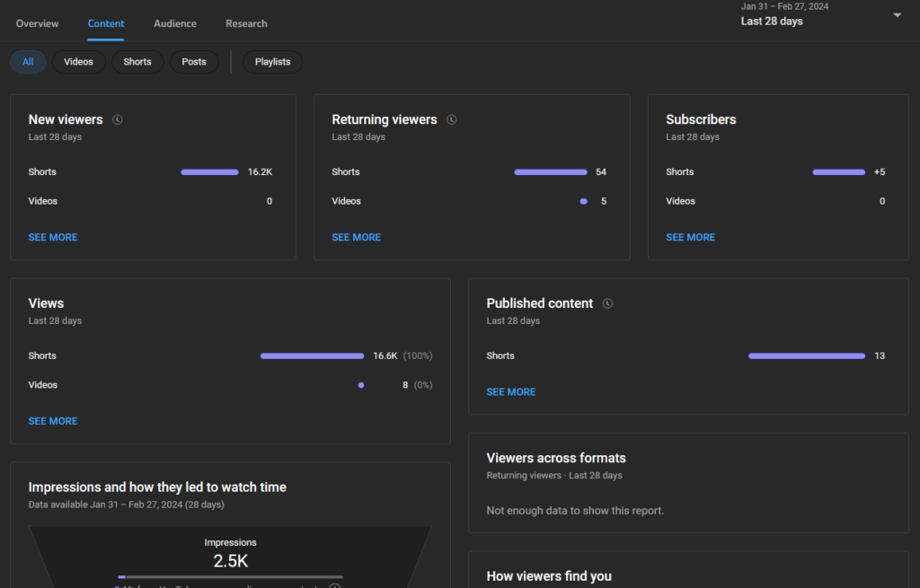Open the date range dropdown arrow
Screen dimensions: 920x588
click(x=897, y=15)
